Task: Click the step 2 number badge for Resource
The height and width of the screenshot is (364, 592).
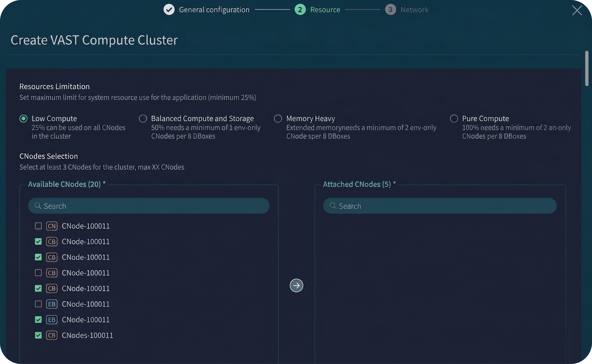Action: (x=300, y=10)
